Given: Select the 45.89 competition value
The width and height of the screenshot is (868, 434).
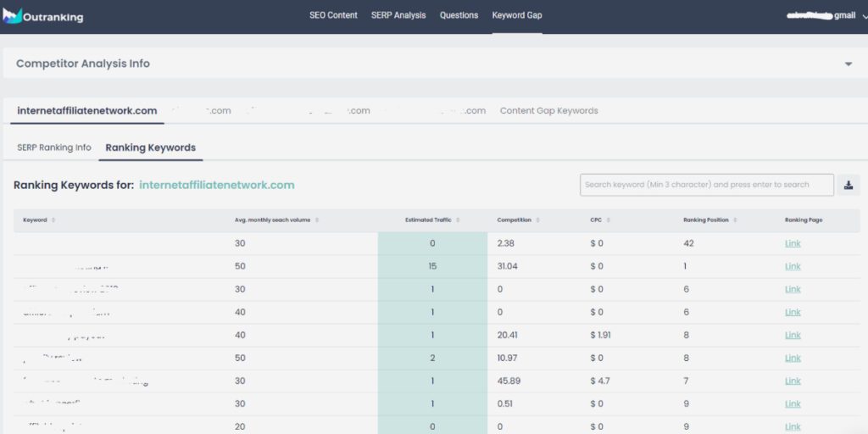Looking at the screenshot, I should [509, 381].
